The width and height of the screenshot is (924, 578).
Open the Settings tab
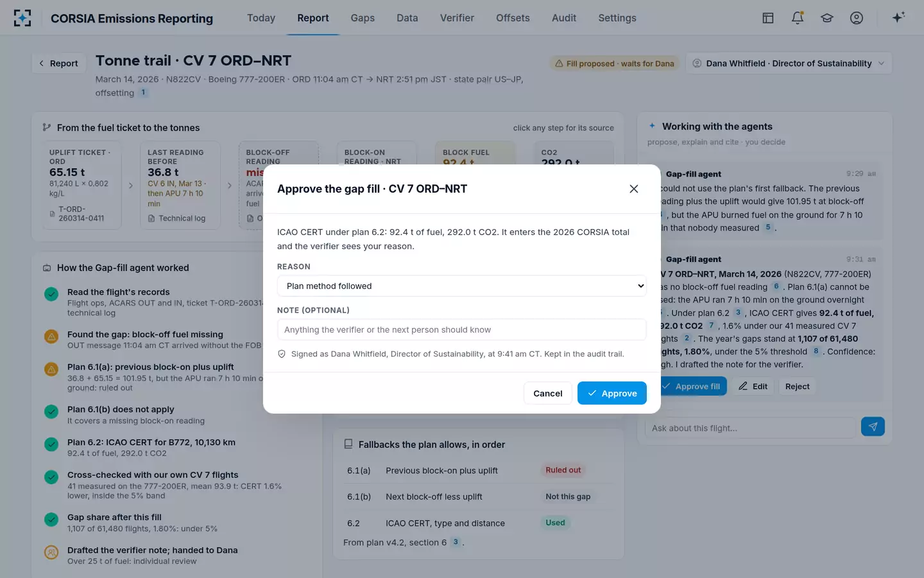coord(617,18)
